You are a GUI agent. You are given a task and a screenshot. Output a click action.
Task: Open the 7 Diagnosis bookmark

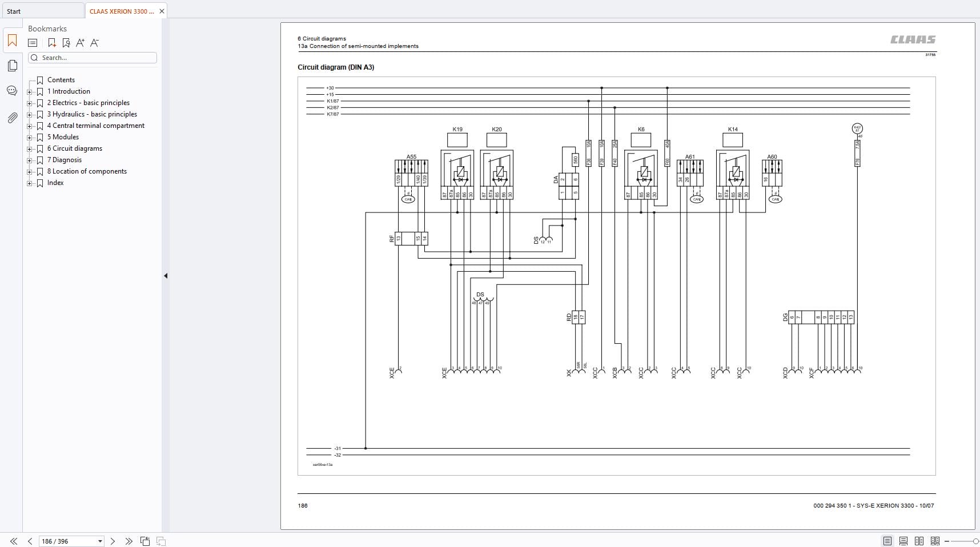64,160
